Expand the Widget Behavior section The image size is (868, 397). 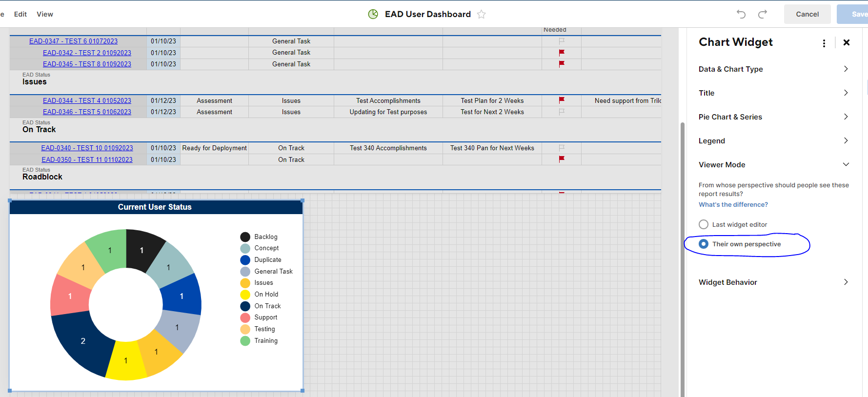click(x=774, y=282)
